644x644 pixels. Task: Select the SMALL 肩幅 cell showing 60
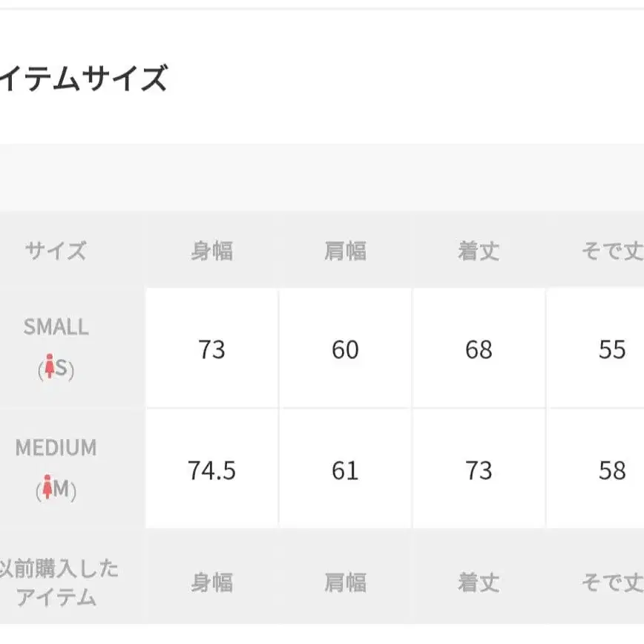tap(345, 349)
